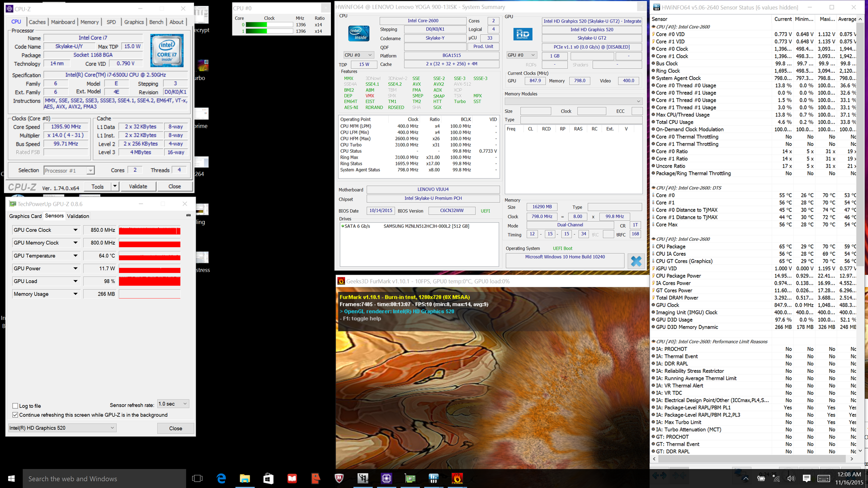Click the Task View icon
Screen dimensions: 868x488
click(197, 479)
